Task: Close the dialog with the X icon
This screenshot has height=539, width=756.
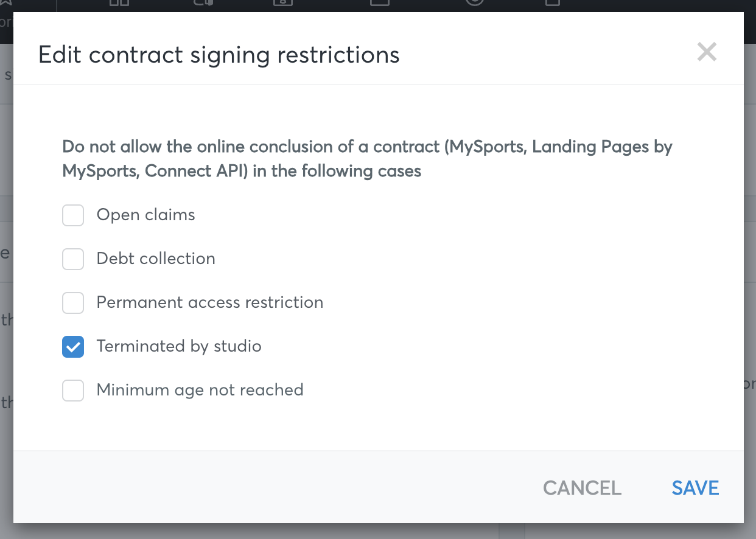Action: click(707, 52)
